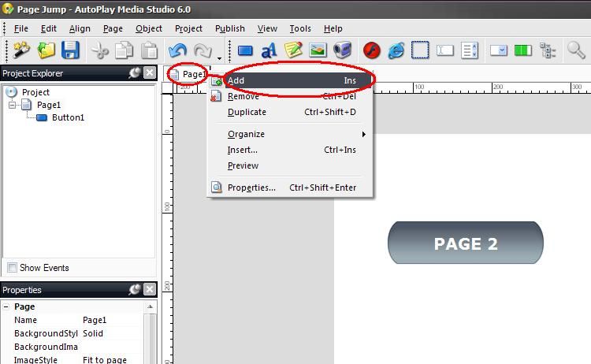Click the Undo arrow in toolbar

click(178, 50)
